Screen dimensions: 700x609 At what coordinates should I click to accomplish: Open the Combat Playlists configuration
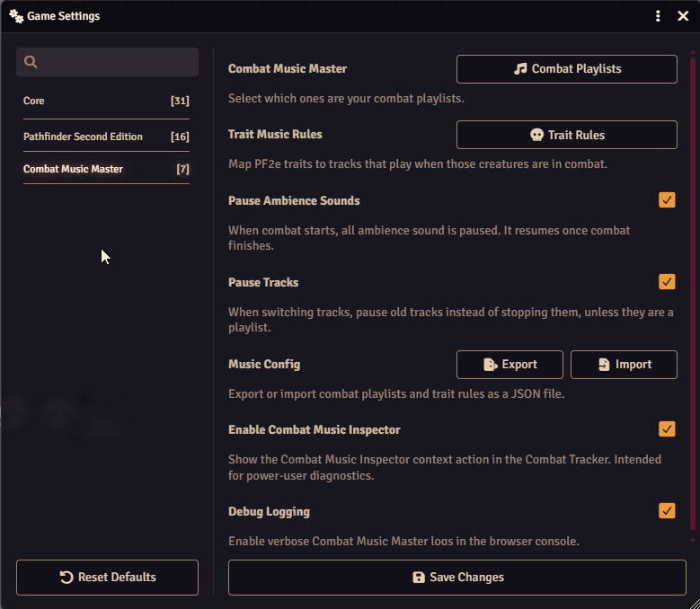tap(566, 69)
